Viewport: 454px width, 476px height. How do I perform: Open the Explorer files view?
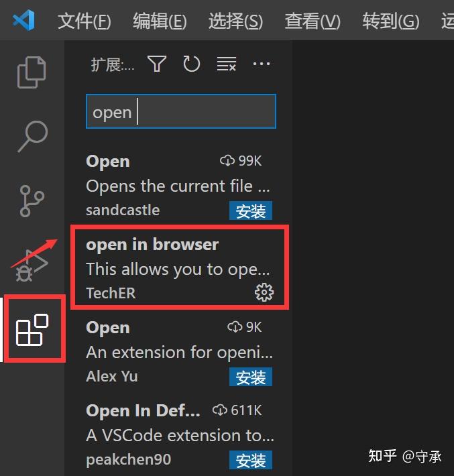click(32, 72)
